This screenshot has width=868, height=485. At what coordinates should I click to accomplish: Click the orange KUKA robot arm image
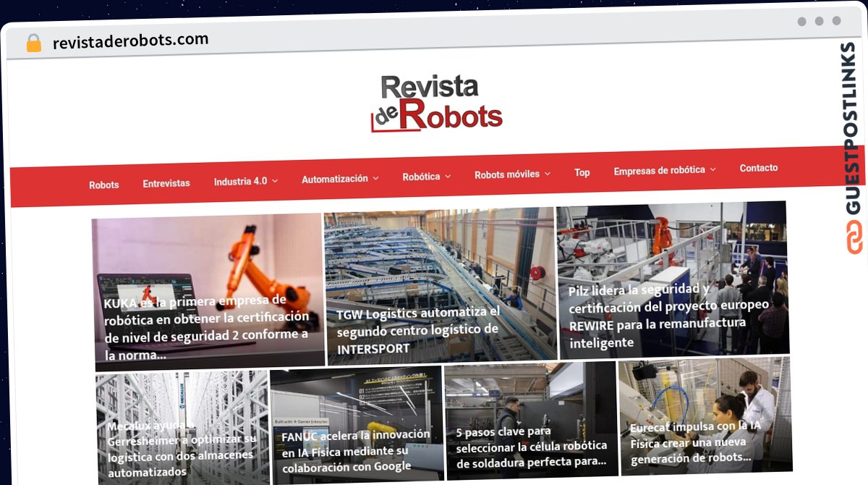208,292
